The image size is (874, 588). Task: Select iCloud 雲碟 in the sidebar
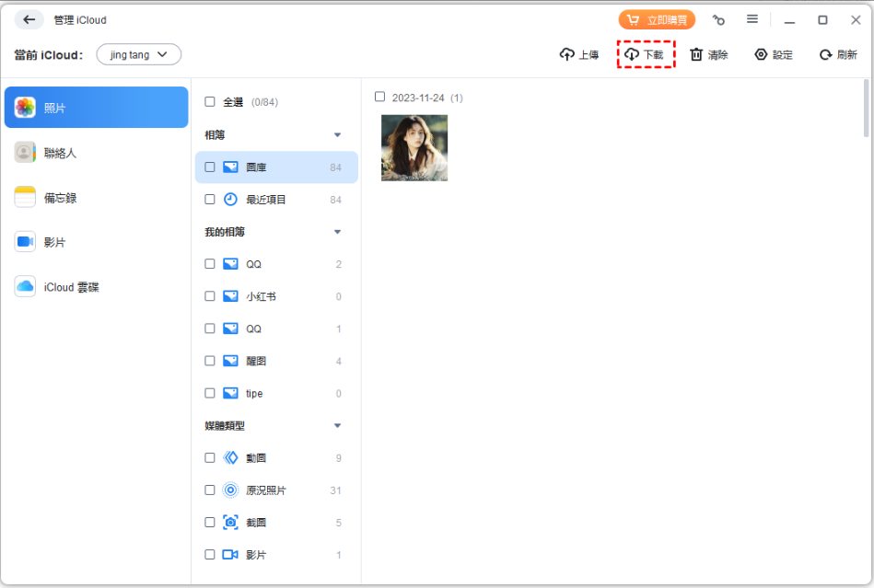[x=97, y=287]
